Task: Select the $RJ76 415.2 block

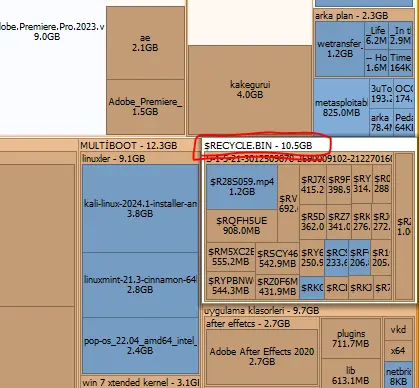Action: point(313,184)
